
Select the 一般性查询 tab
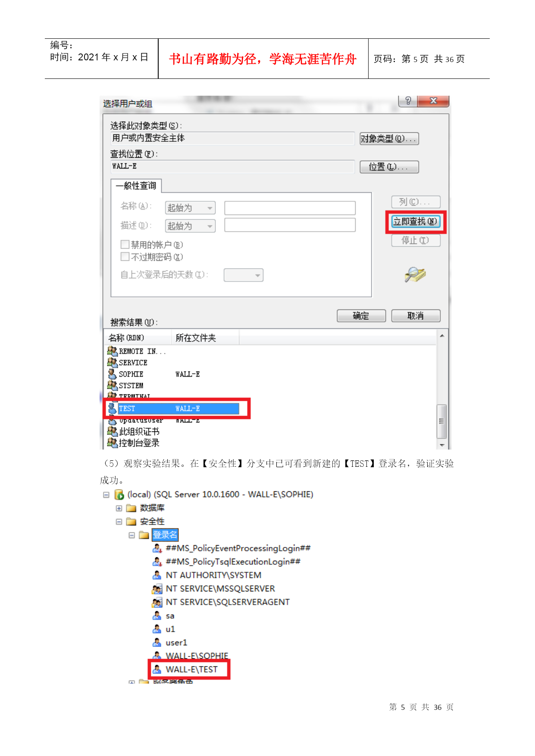pyautogui.click(x=136, y=186)
